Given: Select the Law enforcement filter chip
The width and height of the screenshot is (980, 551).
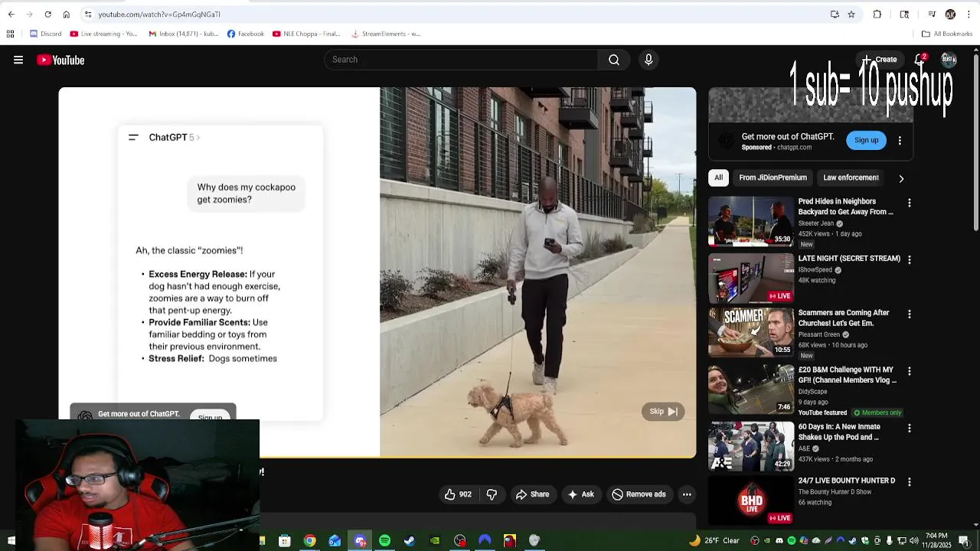Looking at the screenshot, I should 851,178.
